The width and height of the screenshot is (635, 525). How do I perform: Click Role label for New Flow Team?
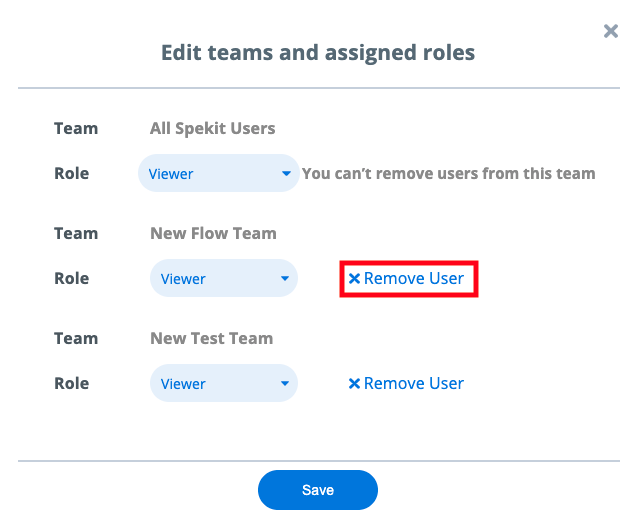pos(72,278)
